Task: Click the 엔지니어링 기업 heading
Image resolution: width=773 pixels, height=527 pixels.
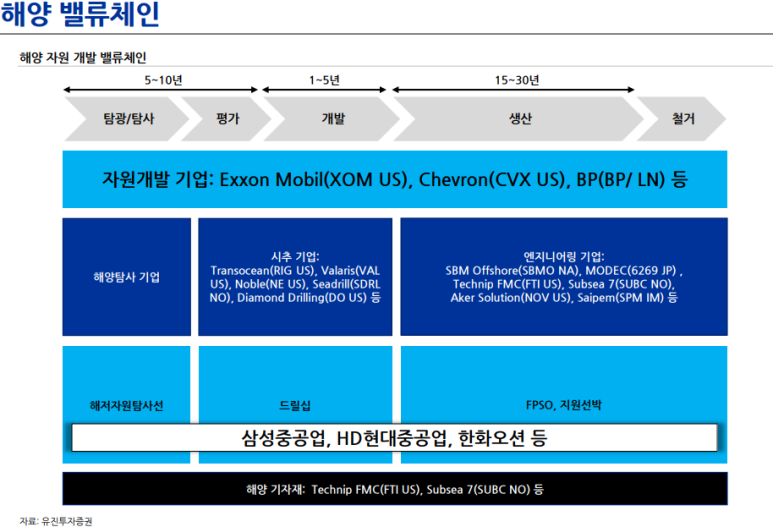Action: (x=564, y=256)
